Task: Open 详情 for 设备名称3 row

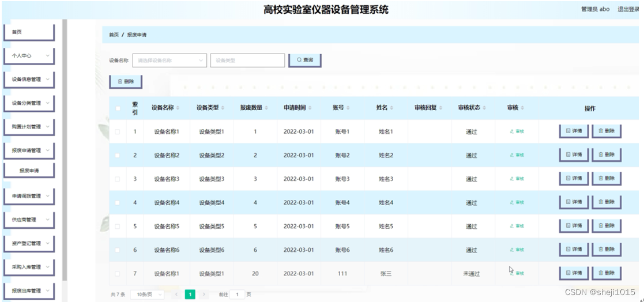Action: [x=574, y=179]
